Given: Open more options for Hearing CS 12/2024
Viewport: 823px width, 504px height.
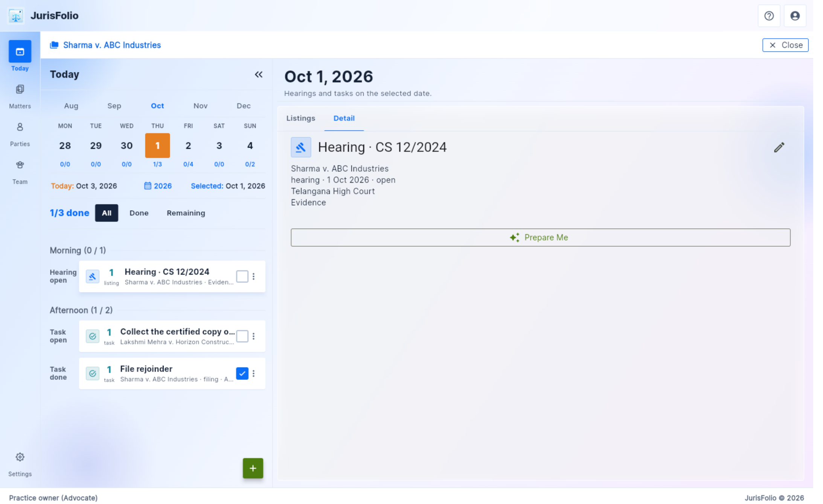Looking at the screenshot, I should (x=254, y=276).
